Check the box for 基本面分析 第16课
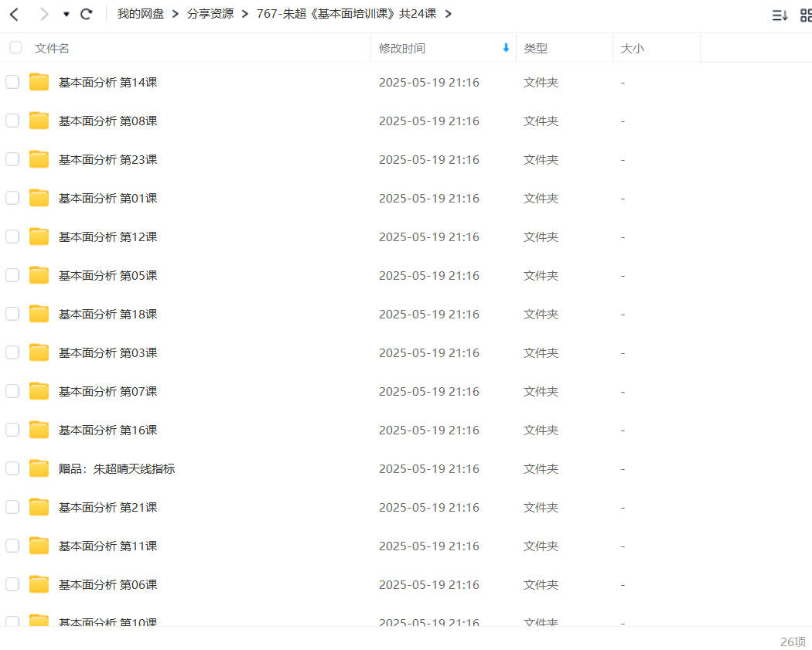 [x=12, y=430]
